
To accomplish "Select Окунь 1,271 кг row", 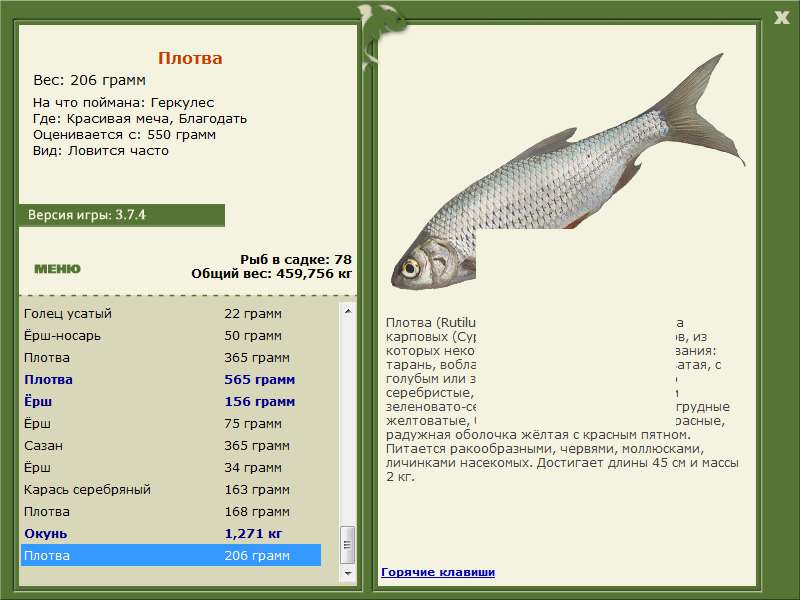I will (171, 534).
